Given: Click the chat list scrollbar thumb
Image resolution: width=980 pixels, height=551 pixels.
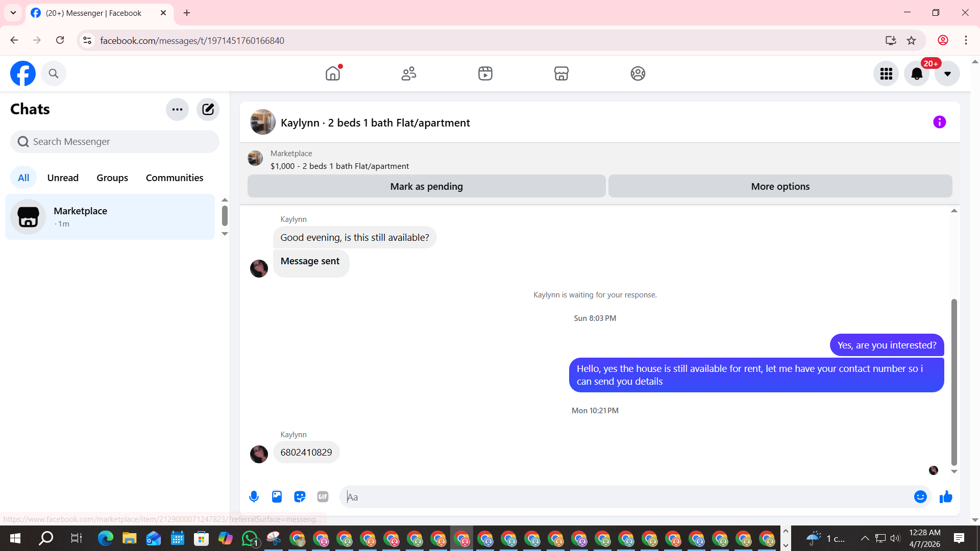Looking at the screenshot, I should 225,215.
